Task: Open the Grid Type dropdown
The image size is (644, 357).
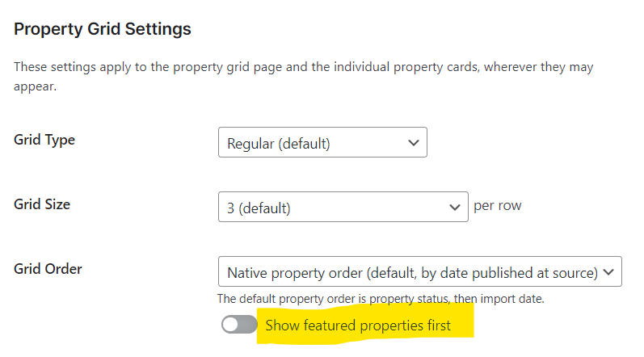Action: (x=322, y=144)
